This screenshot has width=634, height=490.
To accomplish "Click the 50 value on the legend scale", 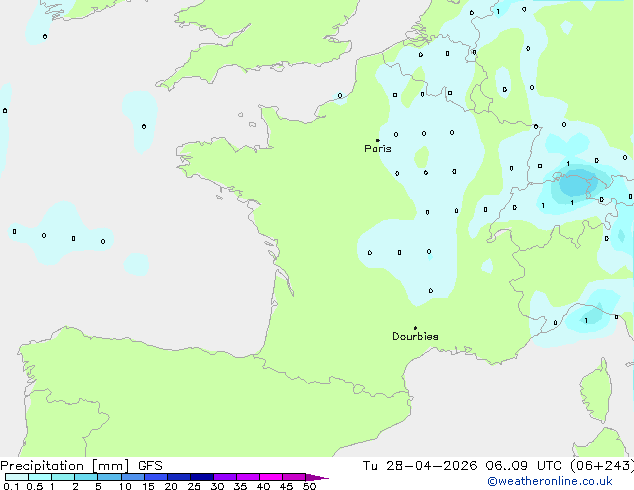I will (309, 487).
